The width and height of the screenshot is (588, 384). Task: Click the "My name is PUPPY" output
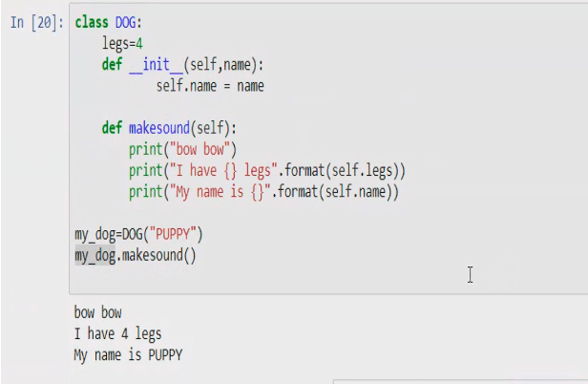128,355
